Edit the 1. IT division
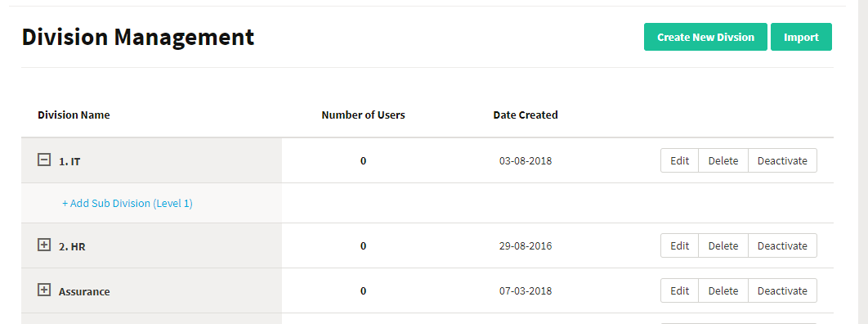Viewport: 868px width, 324px height. 679,160
